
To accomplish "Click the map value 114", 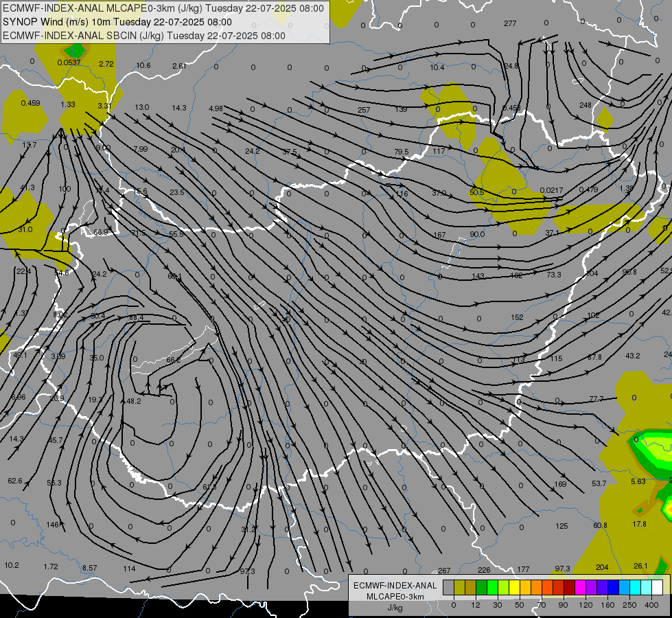I will pos(129,569).
